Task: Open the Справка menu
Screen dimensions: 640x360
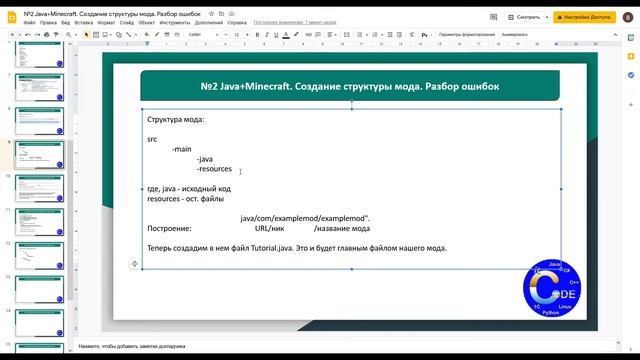Action: point(237,23)
